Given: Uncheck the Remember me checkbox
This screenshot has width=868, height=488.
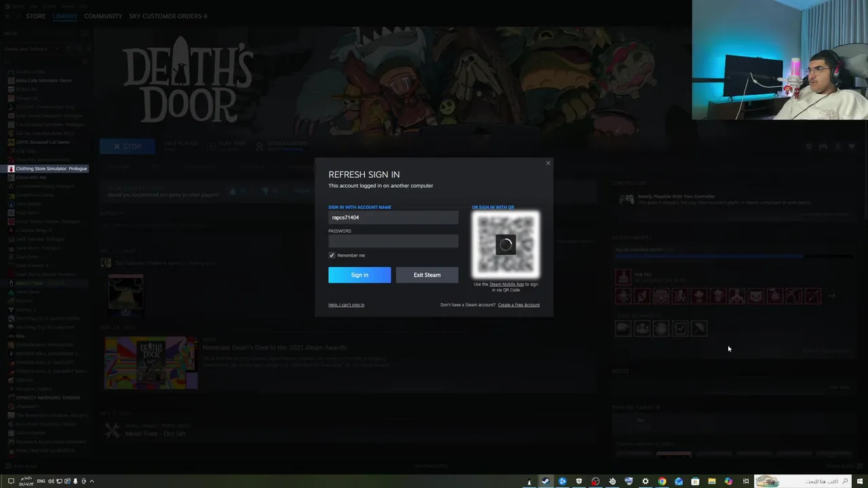Looking at the screenshot, I should click(x=332, y=256).
